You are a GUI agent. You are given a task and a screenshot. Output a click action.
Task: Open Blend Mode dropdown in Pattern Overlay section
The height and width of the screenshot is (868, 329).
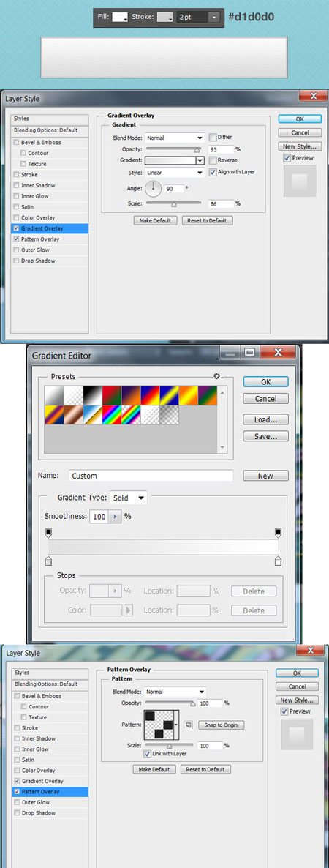pos(175,692)
